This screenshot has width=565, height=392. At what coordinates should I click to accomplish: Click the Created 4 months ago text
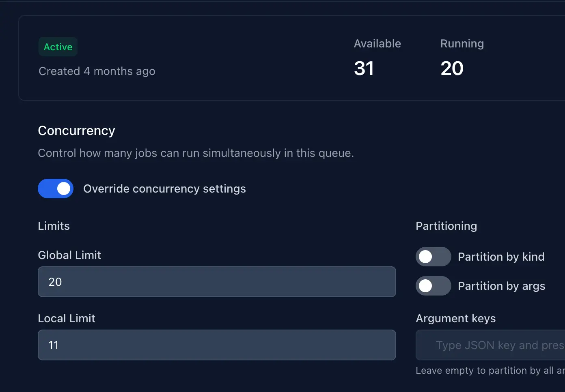pos(97,71)
